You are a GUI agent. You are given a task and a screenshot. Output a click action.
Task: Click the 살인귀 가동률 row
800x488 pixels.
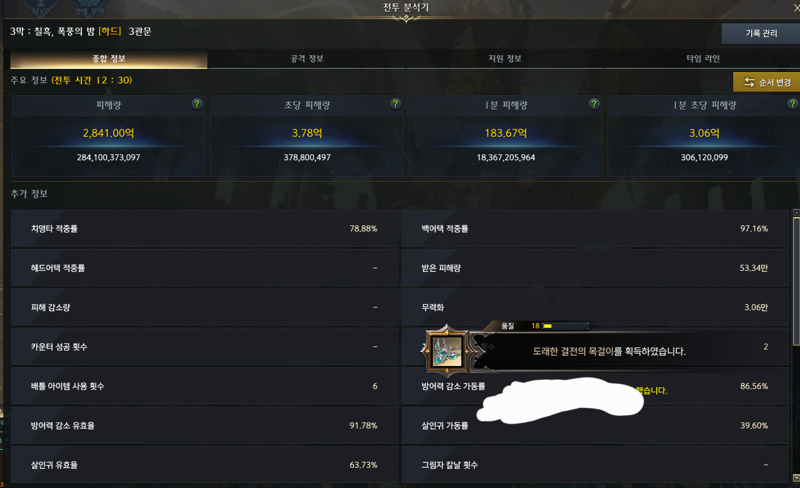pos(595,426)
